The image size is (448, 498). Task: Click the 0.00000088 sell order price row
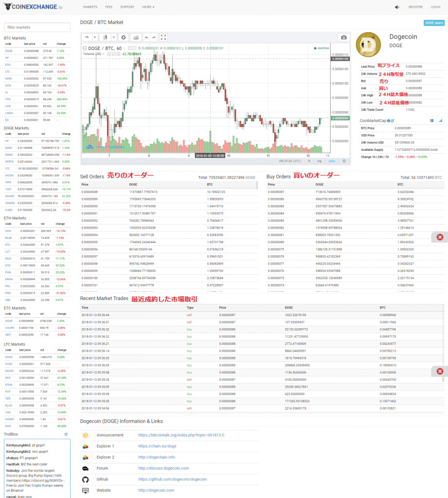click(168, 192)
